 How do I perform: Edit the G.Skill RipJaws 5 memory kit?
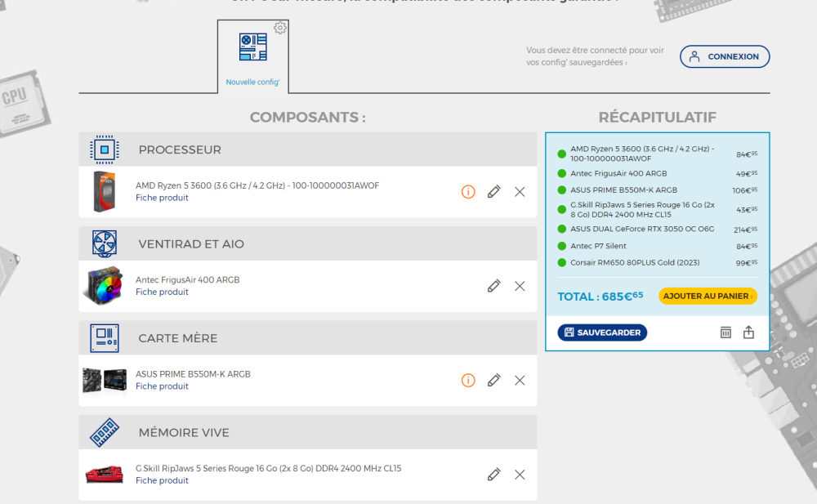click(x=494, y=475)
